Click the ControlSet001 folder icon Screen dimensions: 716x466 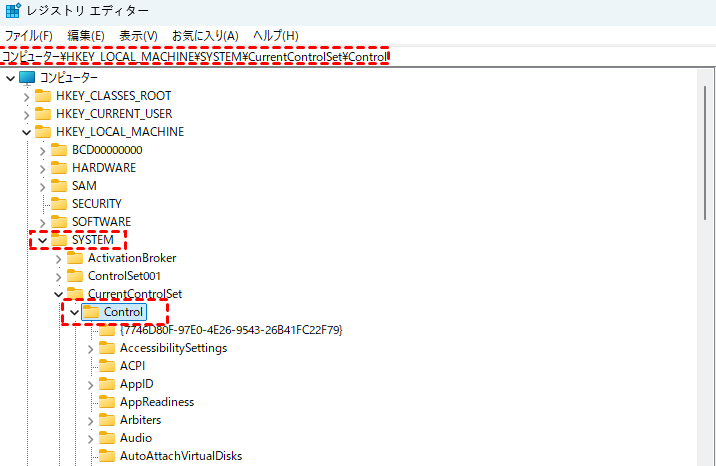pyautogui.click(x=75, y=276)
